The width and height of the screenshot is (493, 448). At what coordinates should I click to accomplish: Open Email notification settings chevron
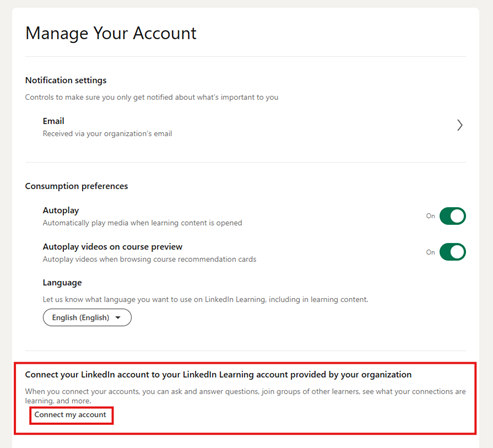tap(460, 125)
